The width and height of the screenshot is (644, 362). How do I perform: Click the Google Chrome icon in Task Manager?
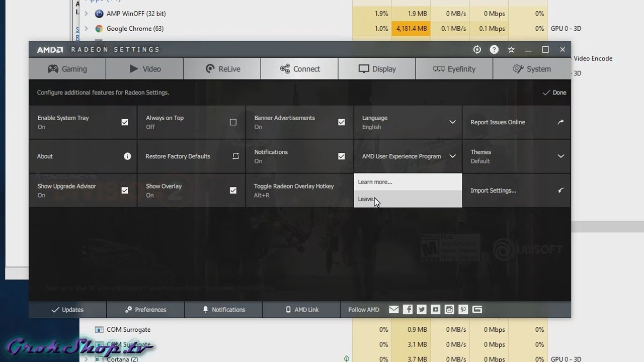[99, 29]
